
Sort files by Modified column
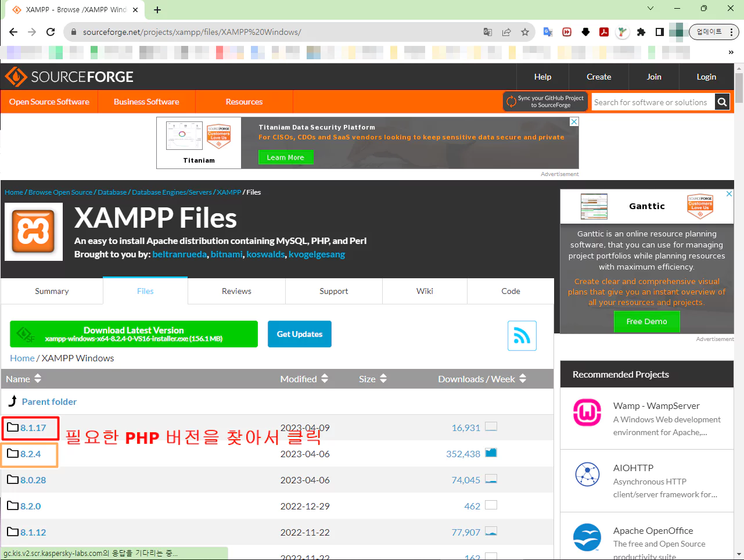pos(304,379)
